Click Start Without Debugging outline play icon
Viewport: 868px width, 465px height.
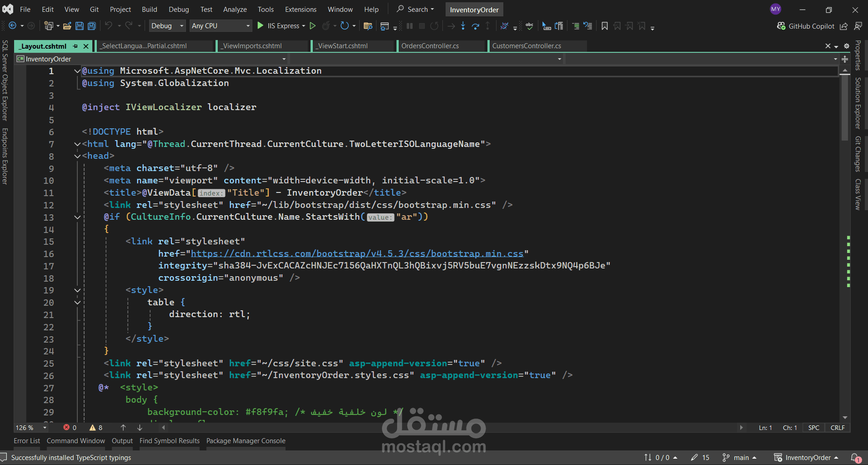click(313, 26)
